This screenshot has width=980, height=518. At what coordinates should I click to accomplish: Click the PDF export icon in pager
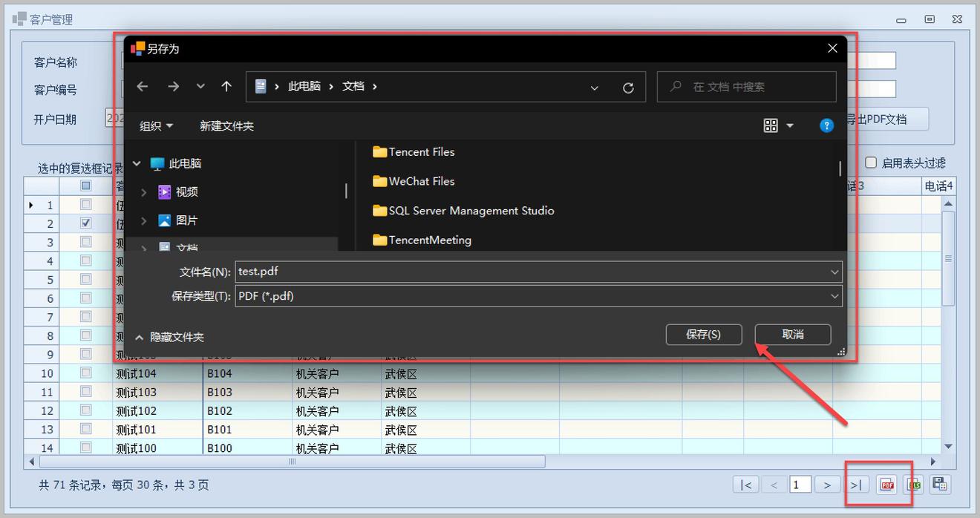coord(886,485)
